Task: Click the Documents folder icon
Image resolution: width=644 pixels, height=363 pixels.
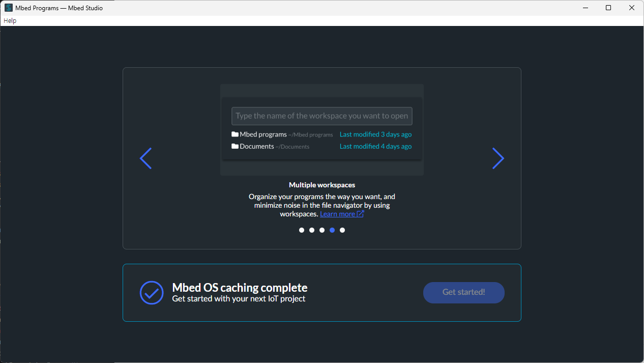Action: click(235, 147)
